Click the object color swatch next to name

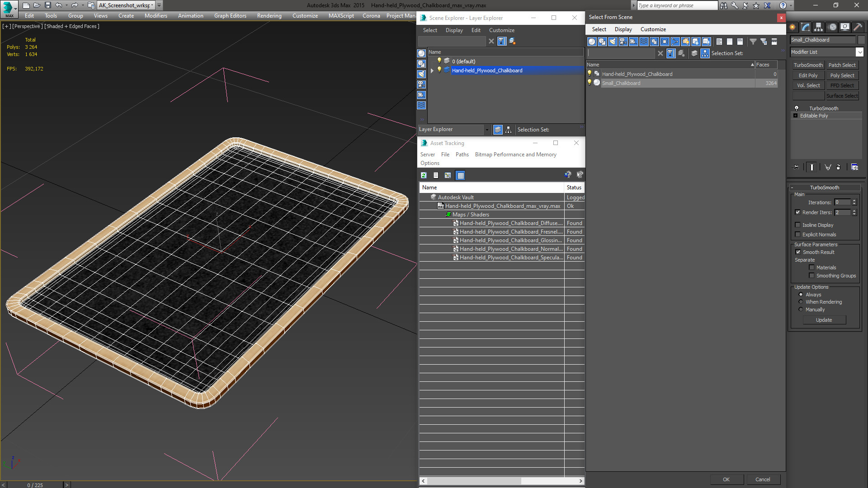[x=861, y=40]
